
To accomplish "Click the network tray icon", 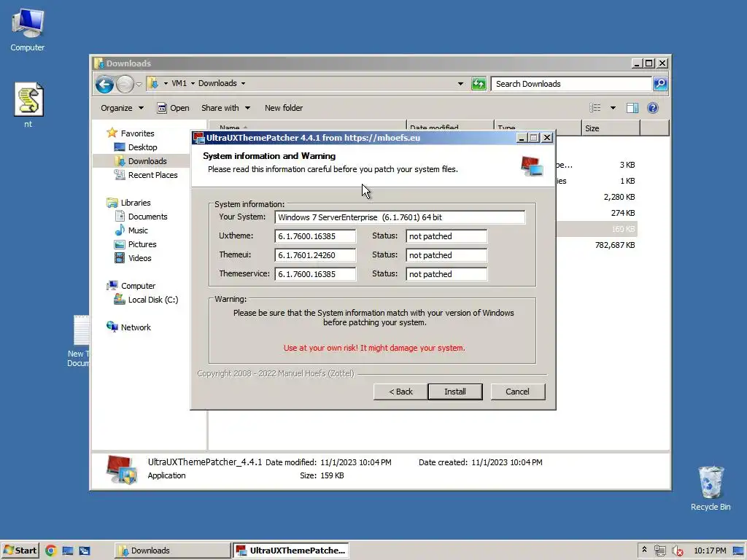I will (x=659, y=551).
